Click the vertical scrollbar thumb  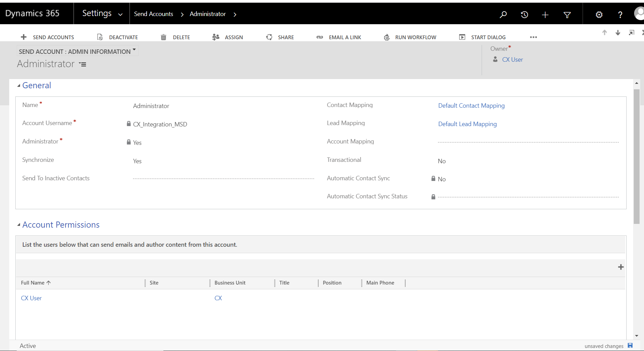pos(636,156)
